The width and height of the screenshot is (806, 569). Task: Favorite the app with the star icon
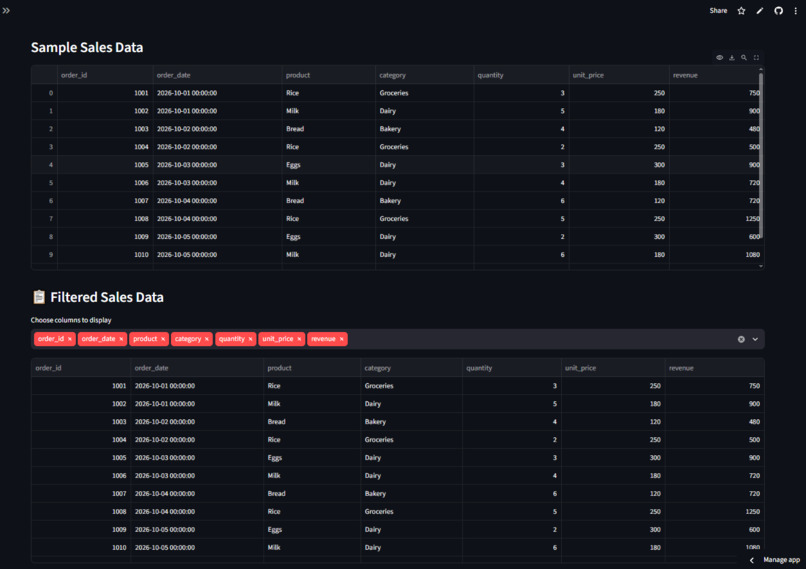[x=741, y=11]
